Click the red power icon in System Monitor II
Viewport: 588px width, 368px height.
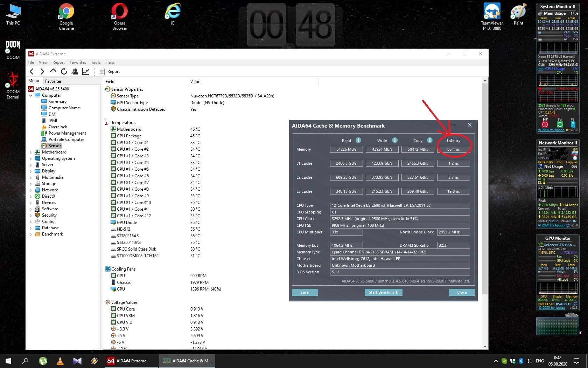tap(545, 124)
